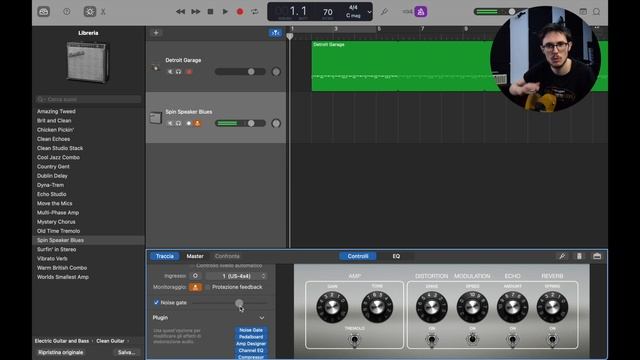This screenshot has height=360, width=640.
Task: Open the Amp Designer icon in Smart Controls
Action: (x=579, y=256)
